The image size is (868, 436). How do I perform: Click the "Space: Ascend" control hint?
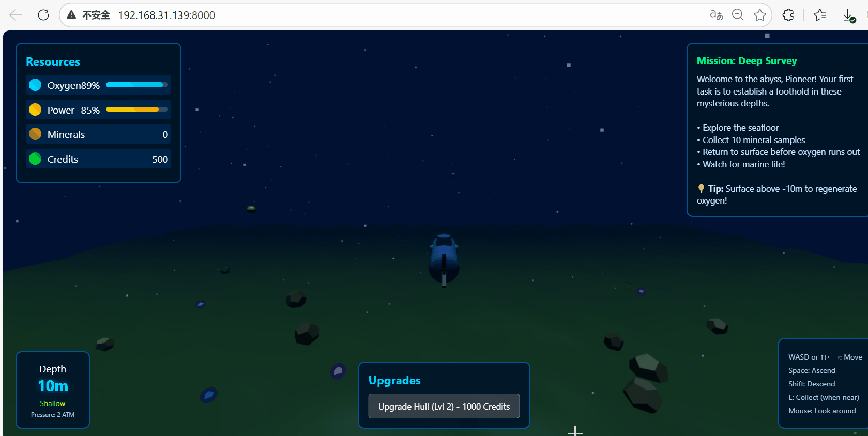(x=812, y=370)
